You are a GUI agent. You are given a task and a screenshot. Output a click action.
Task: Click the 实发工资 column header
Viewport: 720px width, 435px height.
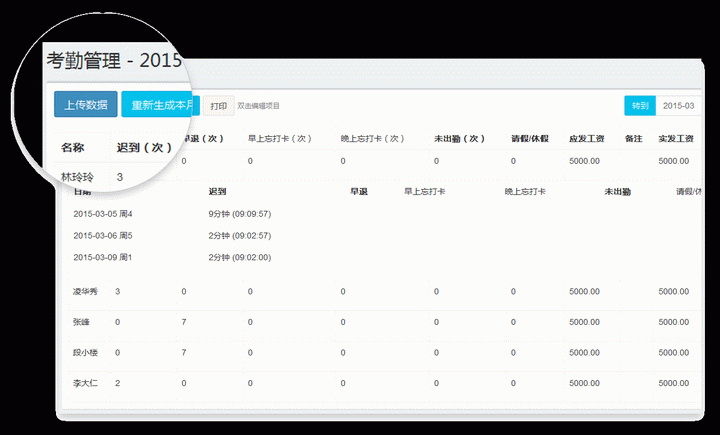point(676,138)
